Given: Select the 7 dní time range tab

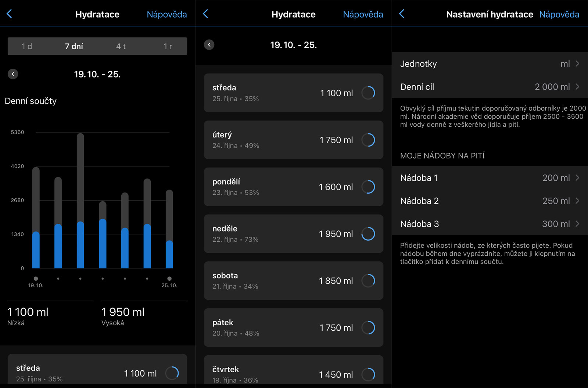Looking at the screenshot, I should point(74,46).
